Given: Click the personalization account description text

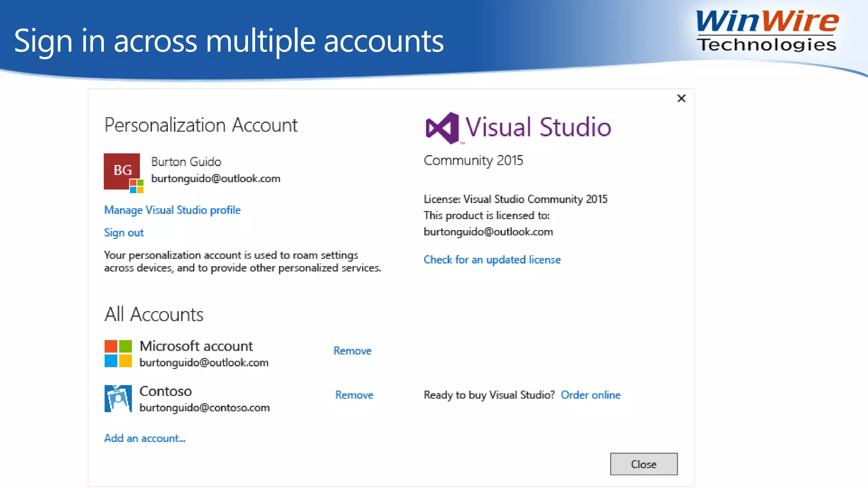Looking at the screenshot, I should click(x=242, y=261).
